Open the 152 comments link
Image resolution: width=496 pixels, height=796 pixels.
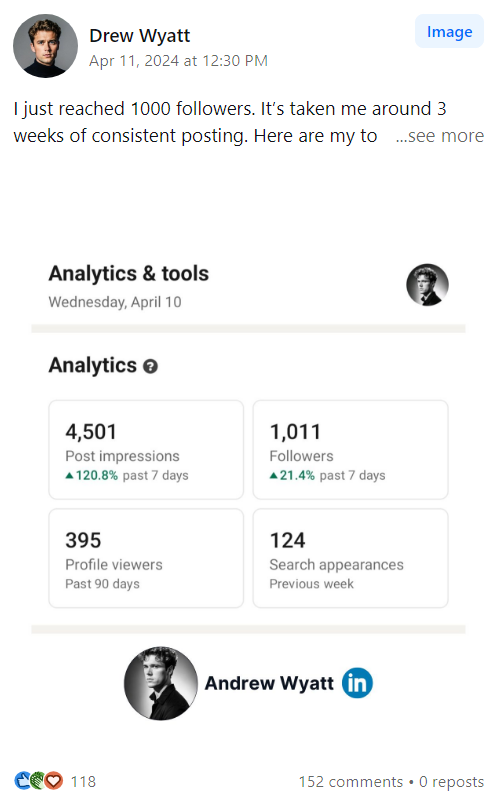click(351, 781)
